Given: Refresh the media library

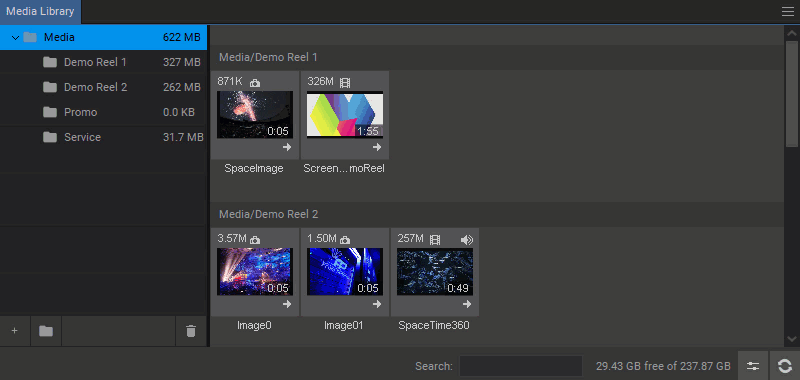Looking at the screenshot, I should point(785,366).
